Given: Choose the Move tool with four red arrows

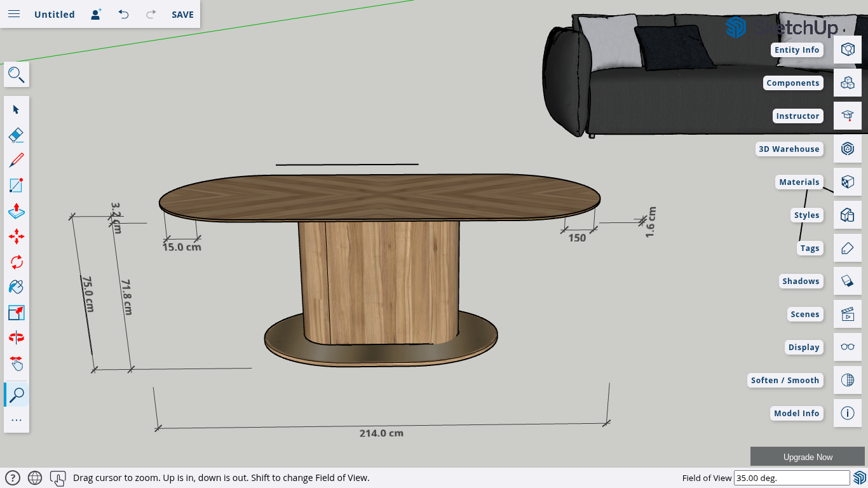Looking at the screenshot, I should pos(17,236).
